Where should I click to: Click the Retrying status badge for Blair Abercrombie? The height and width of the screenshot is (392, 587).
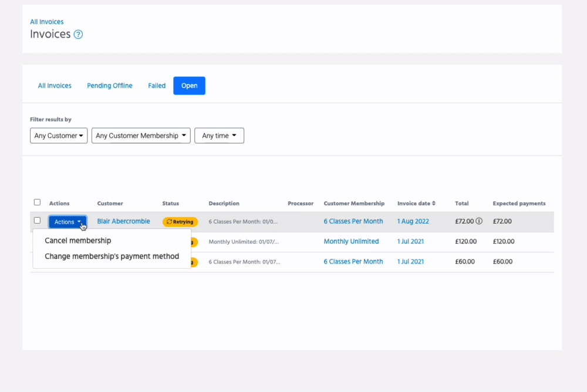[180, 222]
